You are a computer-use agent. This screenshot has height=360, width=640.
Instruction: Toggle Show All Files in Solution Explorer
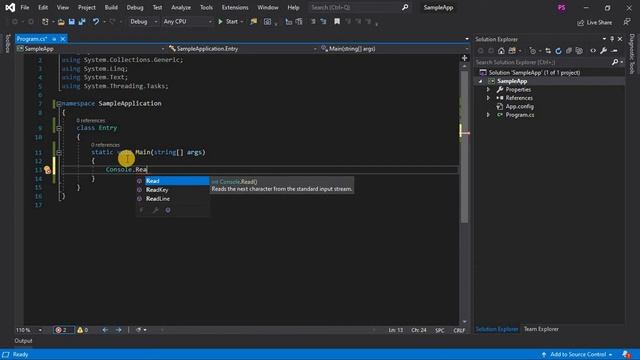579,51
